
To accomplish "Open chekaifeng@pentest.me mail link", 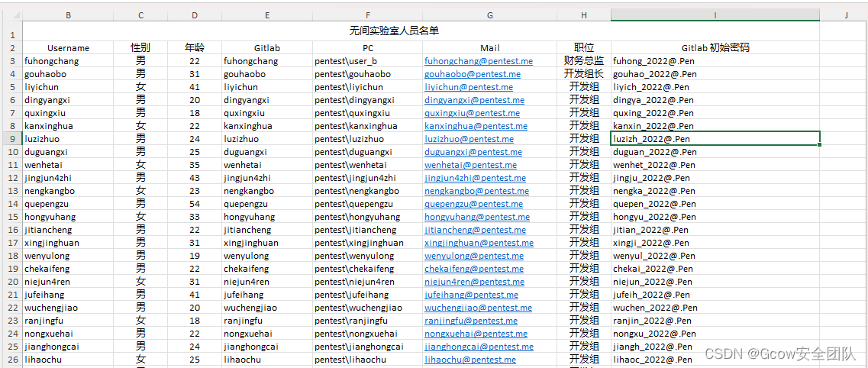I will 474,269.
